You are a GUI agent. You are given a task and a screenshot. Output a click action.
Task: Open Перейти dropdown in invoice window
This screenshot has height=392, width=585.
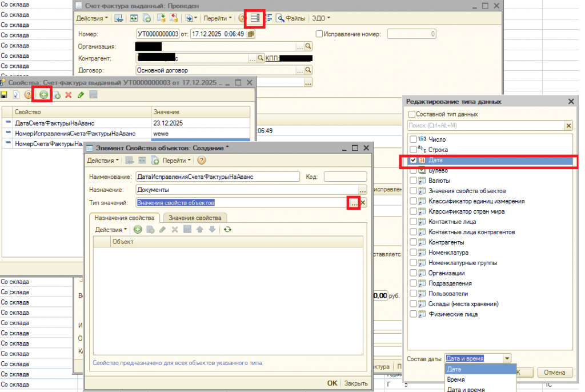click(x=218, y=18)
